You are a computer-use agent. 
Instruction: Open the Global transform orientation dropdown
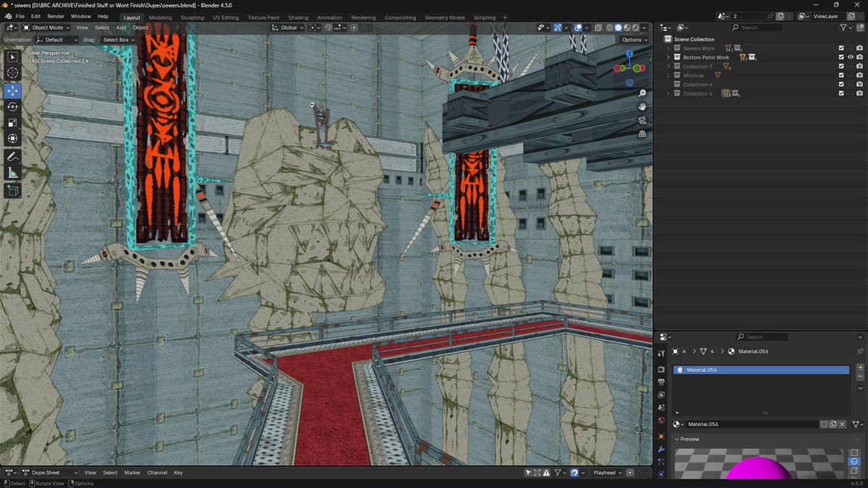(287, 27)
